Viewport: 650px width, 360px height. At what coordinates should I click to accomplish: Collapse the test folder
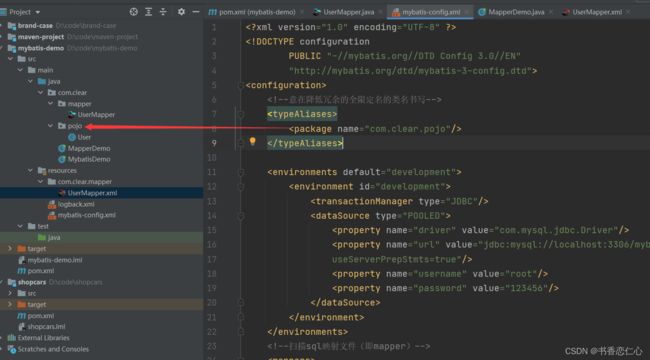tap(20, 226)
